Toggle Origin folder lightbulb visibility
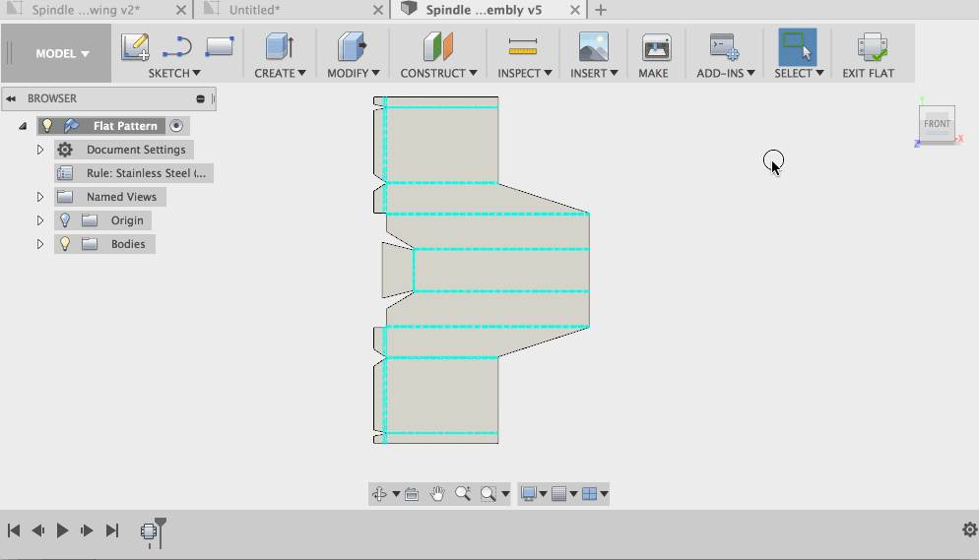 tap(65, 220)
